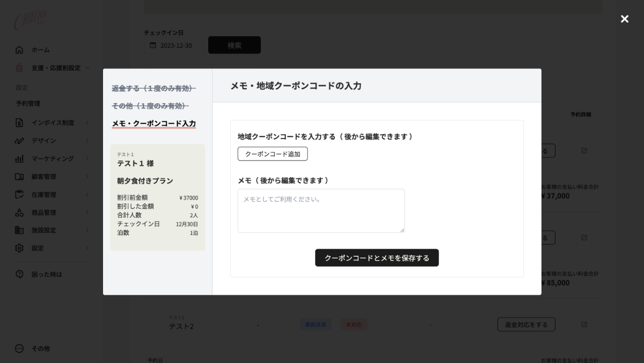This screenshot has height=363, width=644.
Task: Expand the 支援・応援割設定 dropdown chevron
Action: point(87,68)
